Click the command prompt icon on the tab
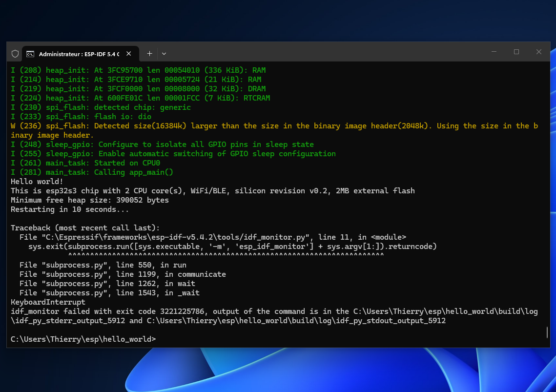This screenshot has height=392, width=556. click(30, 54)
